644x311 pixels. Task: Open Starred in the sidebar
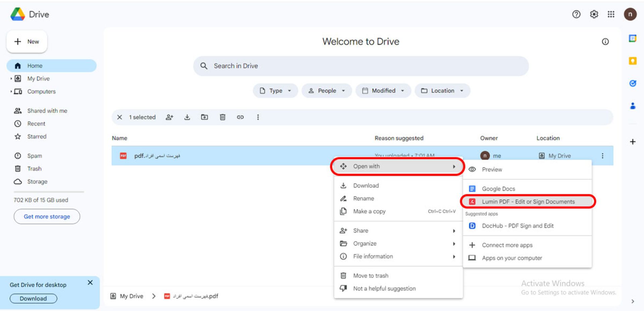coord(52,136)
